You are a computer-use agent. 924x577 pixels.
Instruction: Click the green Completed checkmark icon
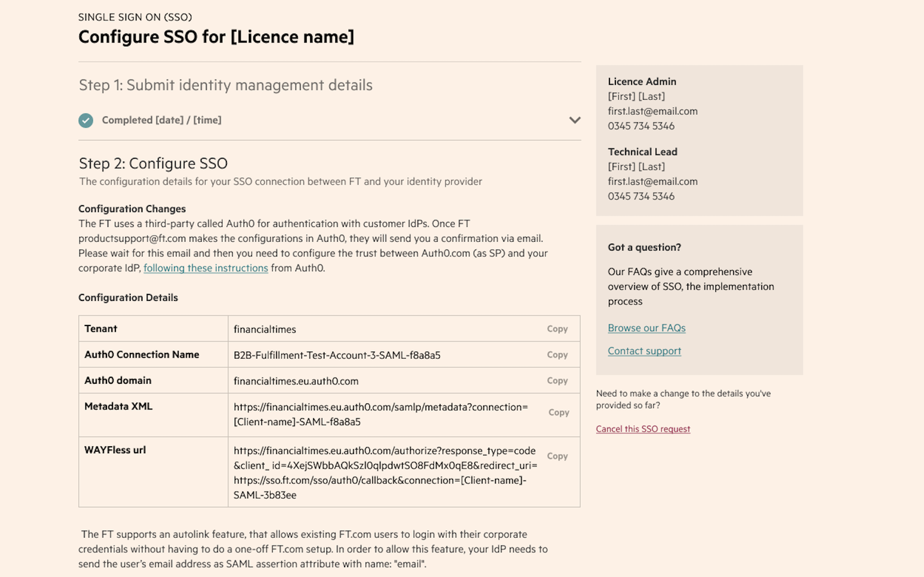point(86,120)
